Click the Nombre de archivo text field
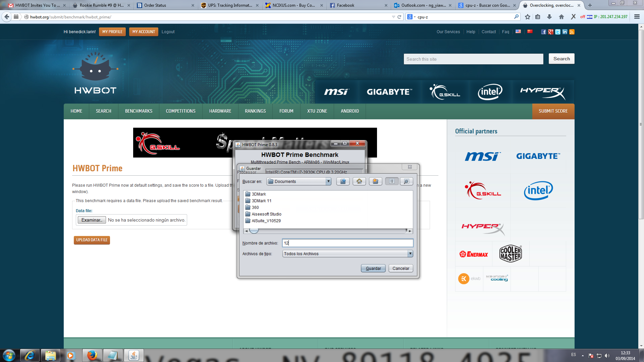The width and height of the screenshot is (644, 362). (x=347, y=243)
